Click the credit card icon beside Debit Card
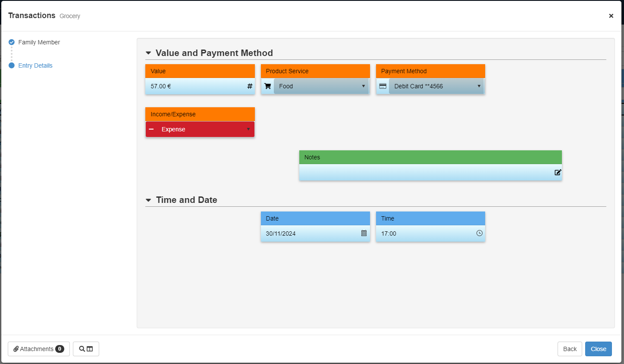624x364 pixels. pos(383,86)
